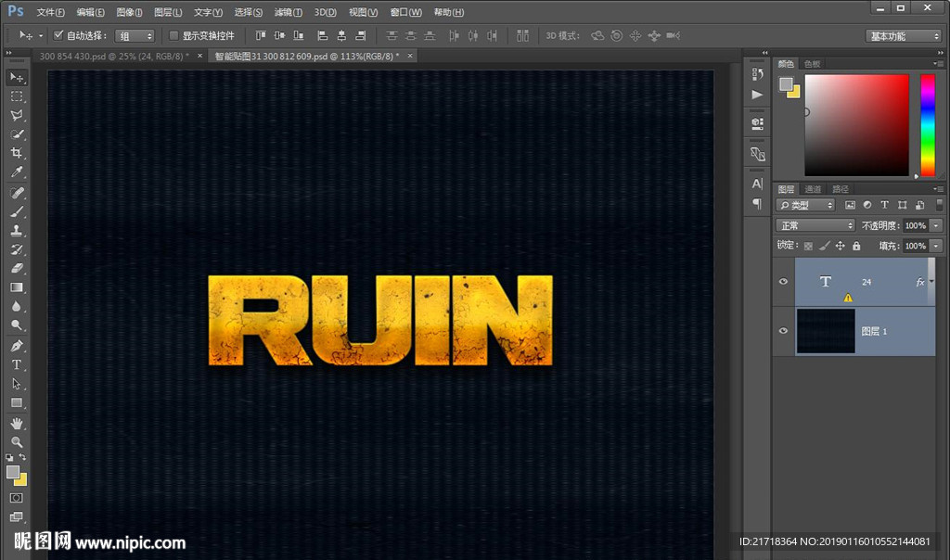Image resolution: width=950 pixels, height=560 pixels.
Task: Select the Clone Stamp tool
Action: pyautogui.click(x=17, y=230)
